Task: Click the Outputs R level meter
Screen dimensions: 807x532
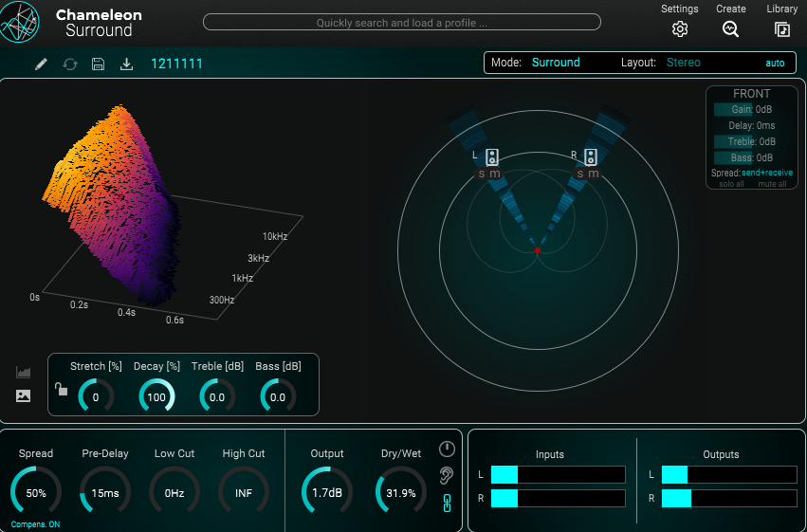Action: point(729,498)
